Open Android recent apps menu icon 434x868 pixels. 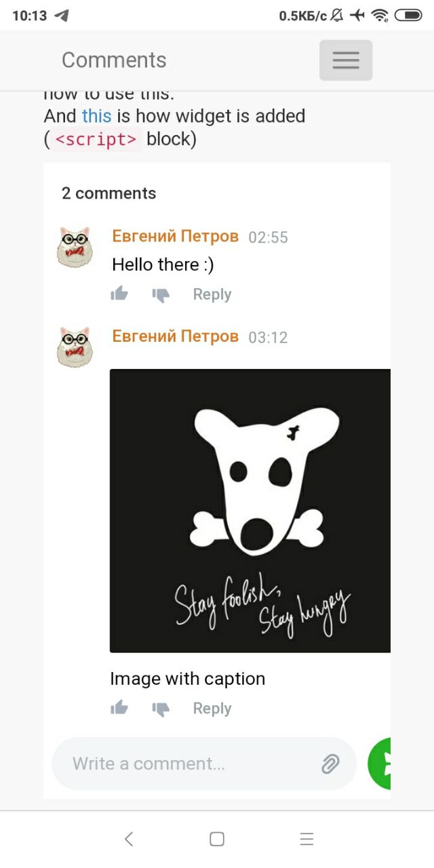(x=307, y=839)
